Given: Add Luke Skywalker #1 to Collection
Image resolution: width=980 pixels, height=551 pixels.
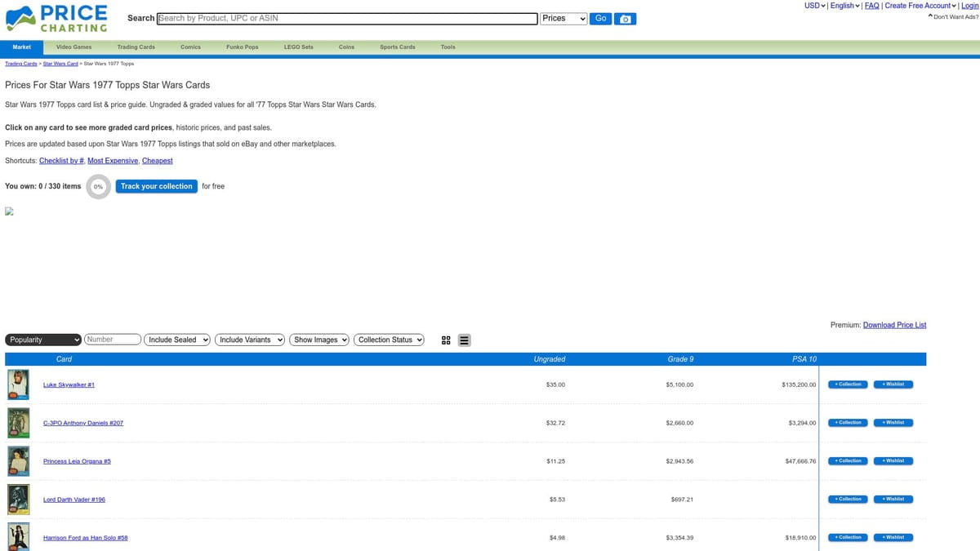Looking at the screenshot, I should [x=849, y=384].
